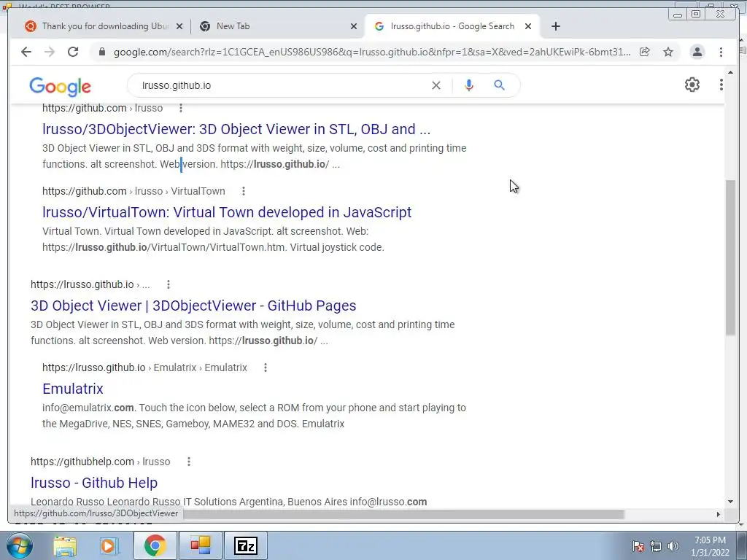
Task: Bookmark this page with the star
Action: coord(668,52)
